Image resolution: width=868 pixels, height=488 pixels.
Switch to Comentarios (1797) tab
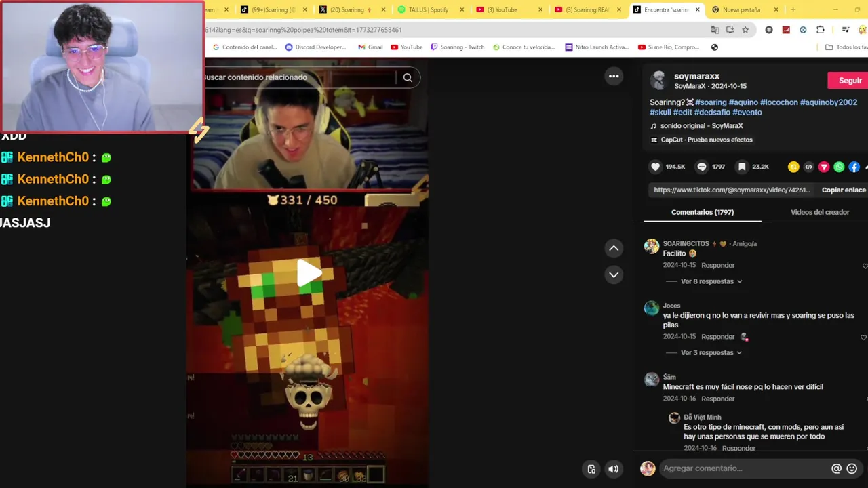pyautogui.click(x=703, y=212)
